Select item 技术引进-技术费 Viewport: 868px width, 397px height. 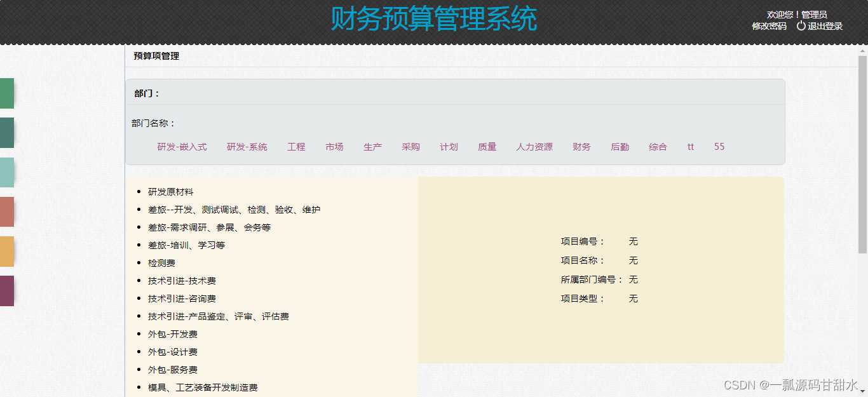click(182, 281)
